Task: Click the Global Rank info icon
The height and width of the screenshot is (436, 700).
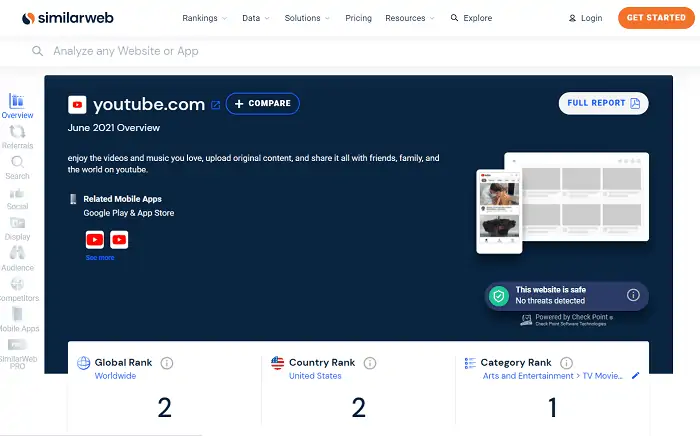Action: click(167, 363)
